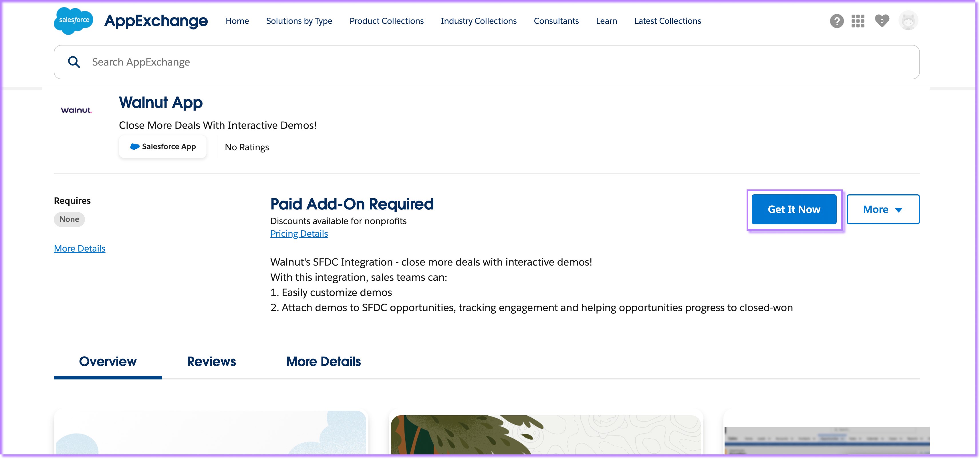Click the No Ratings text
The height and width of the screenshot is (459, 980).
[x=247, y=147]
